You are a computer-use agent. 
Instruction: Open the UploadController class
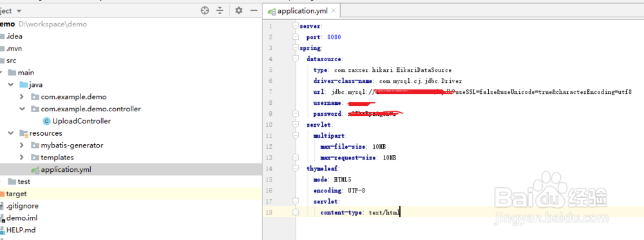coord(81,121)
